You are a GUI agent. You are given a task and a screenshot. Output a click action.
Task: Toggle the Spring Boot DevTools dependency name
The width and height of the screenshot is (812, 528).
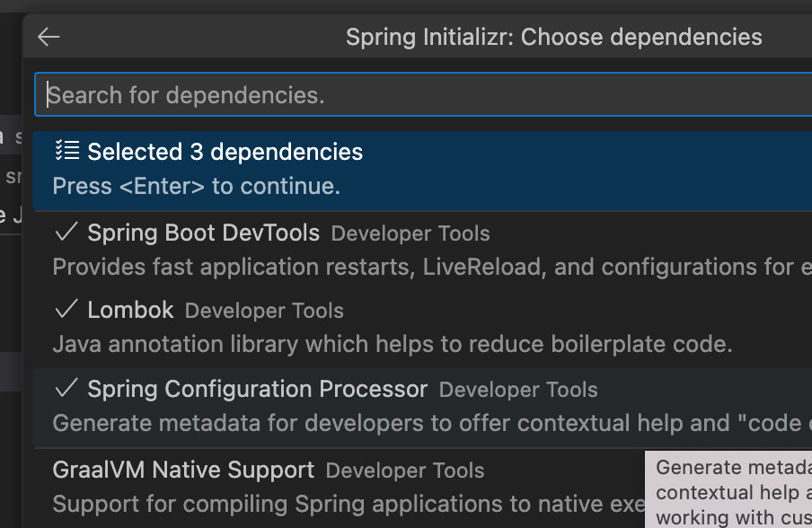pyautogui.click(x=203, y=233)
